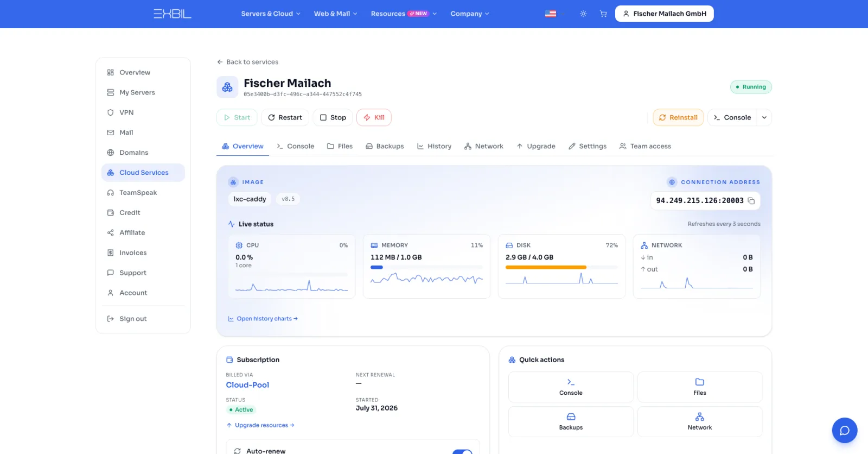Open the language selector flag icon

[x=551, y=14]
